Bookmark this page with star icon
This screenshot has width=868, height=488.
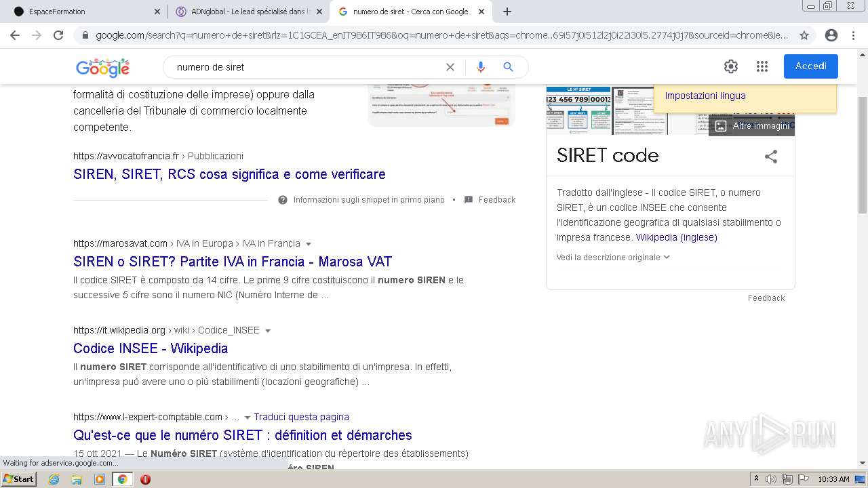tap(804, 35)
